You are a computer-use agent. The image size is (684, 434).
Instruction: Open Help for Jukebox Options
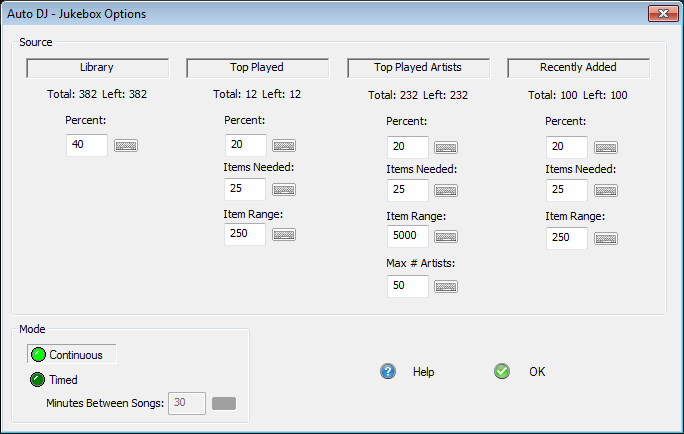point(408,372)
